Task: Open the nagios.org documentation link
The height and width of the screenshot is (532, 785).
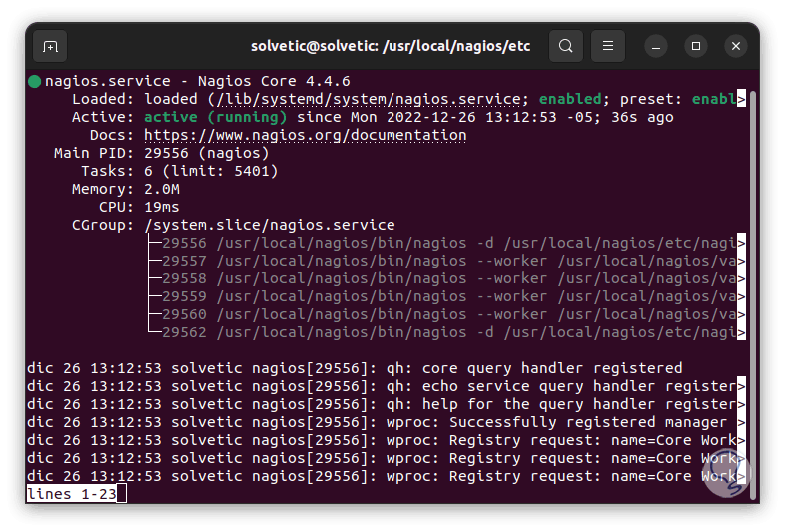Action: [306, 135]
